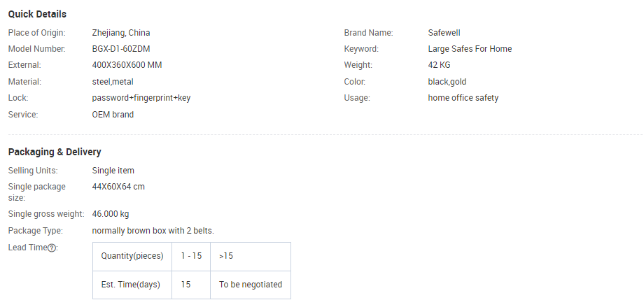
Task: Click the Lead Time help question-mark icon
Action: tap(52, 248)
